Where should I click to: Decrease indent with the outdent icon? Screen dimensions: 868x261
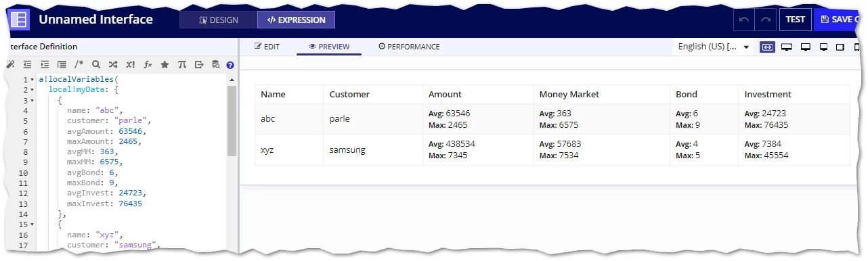pos(27,65)
